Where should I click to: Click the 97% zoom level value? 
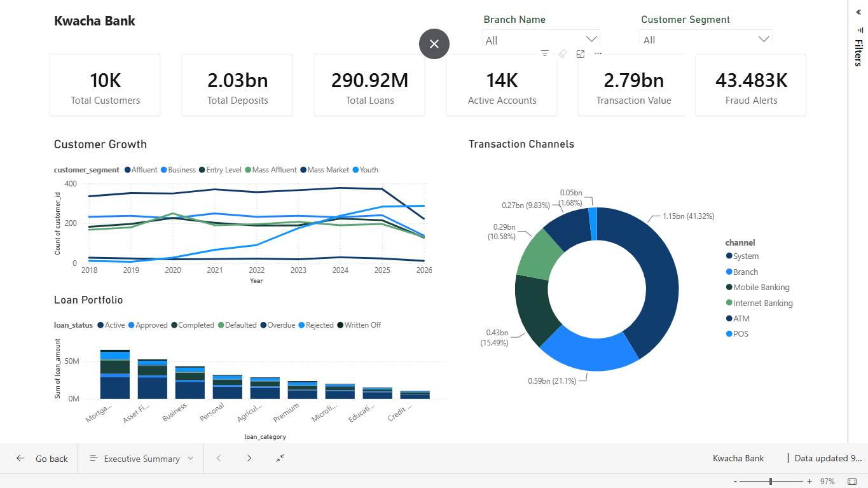[827, 482]
